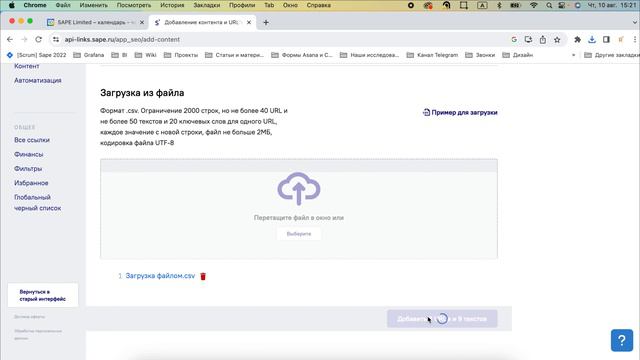The height and width of the screenshot is (360, 640).
Task: Open the Звонки bookmarks folder
Action: tap(480, 55)
